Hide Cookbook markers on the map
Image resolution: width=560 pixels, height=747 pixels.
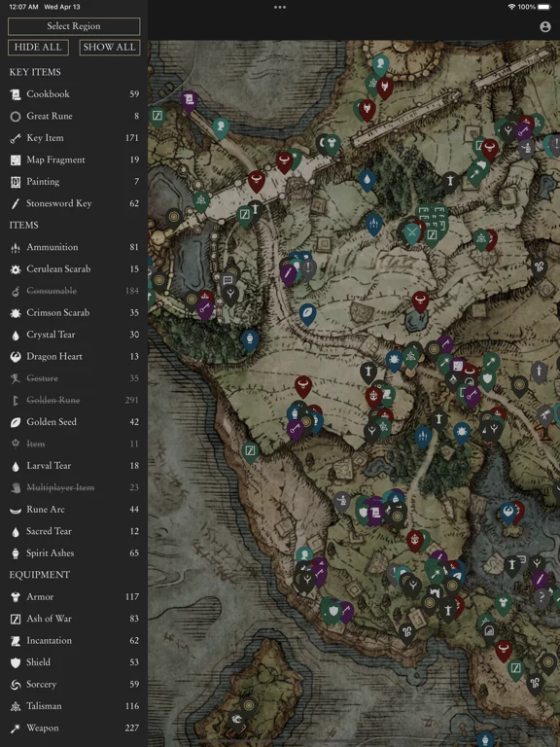[x=74, y=93]
